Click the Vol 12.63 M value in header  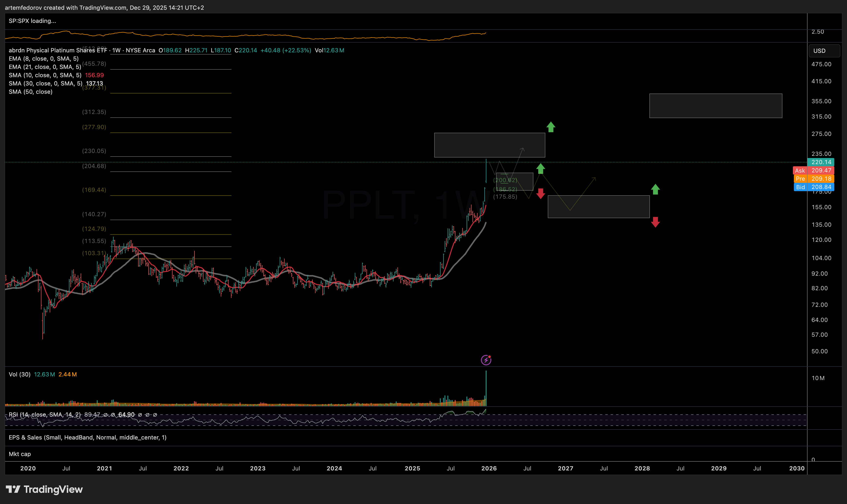pyautogui.click(x=329, y=50)
